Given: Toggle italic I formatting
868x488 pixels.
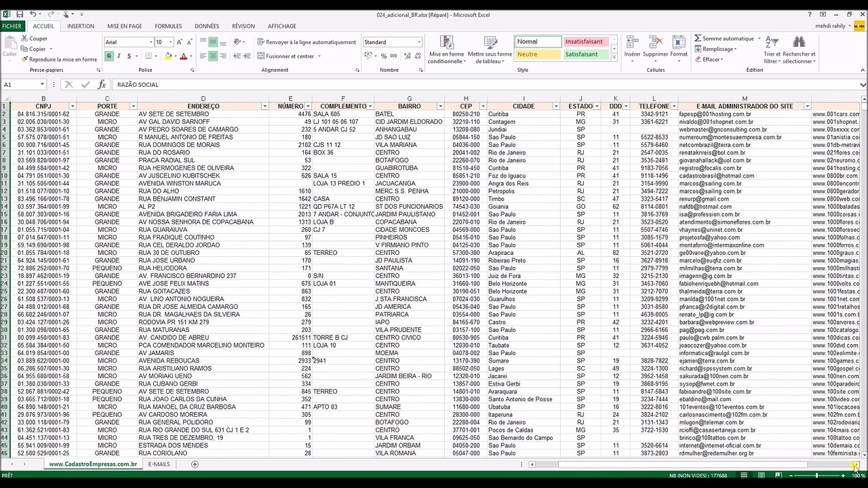Looking at the screenshot, I should pyautogui.click(x=119, y=56).
